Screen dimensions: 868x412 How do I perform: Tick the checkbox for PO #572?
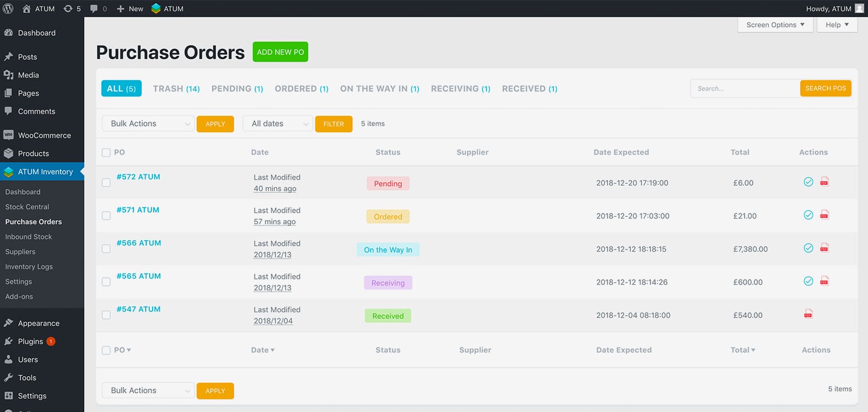pyautogui.click(x=106, y=183)
